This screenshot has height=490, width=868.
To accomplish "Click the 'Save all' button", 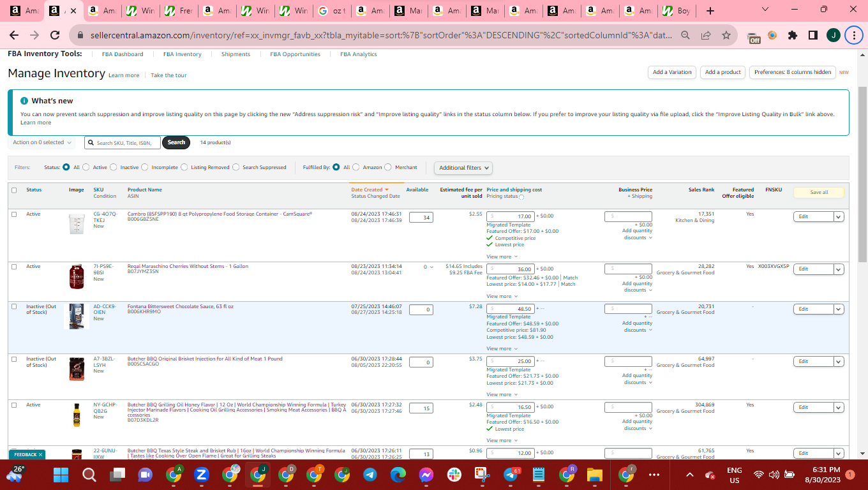I will point(819,192).
